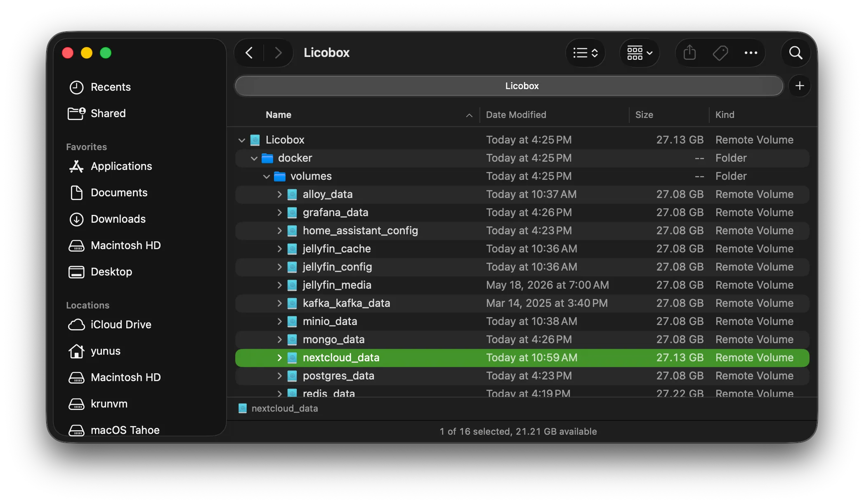Go back with the back arrow

click(249, 53)
